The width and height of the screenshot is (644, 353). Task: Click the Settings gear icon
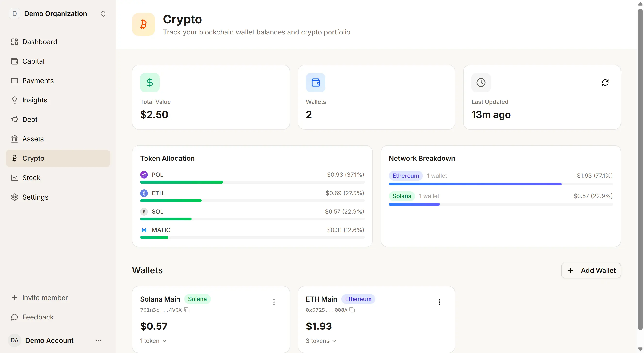click(x=15, y=197)
